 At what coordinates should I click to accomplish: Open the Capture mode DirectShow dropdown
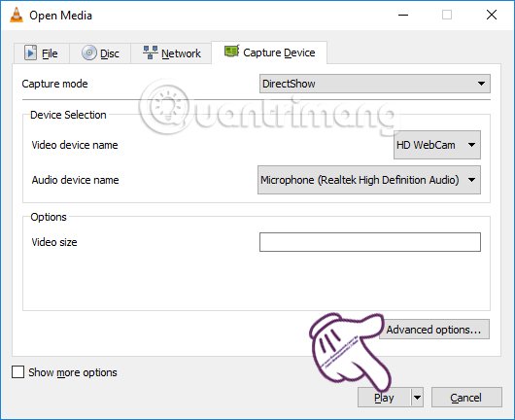(x=375, y=84)
